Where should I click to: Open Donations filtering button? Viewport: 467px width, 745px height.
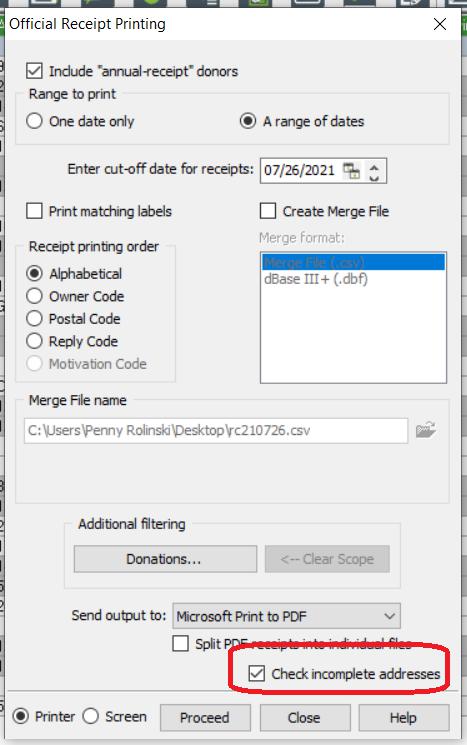[165, 559]
